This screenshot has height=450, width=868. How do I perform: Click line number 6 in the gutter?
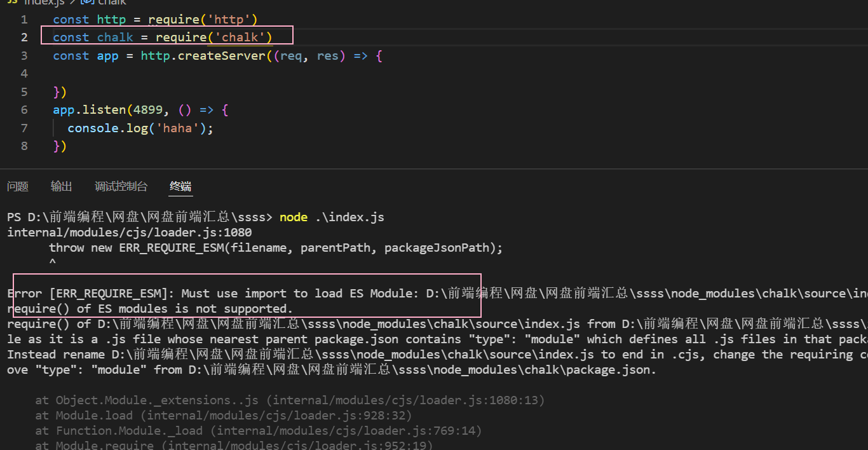click(x=24, y=109)
